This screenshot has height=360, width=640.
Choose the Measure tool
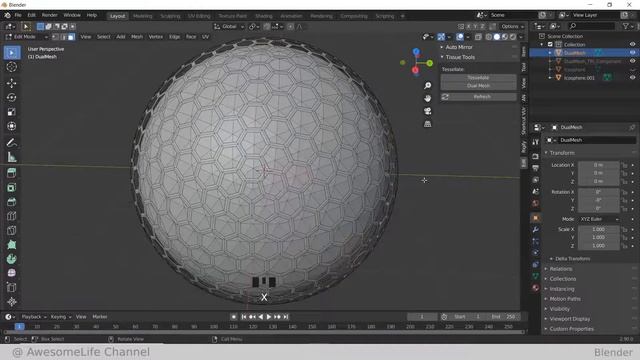point(12,157)
